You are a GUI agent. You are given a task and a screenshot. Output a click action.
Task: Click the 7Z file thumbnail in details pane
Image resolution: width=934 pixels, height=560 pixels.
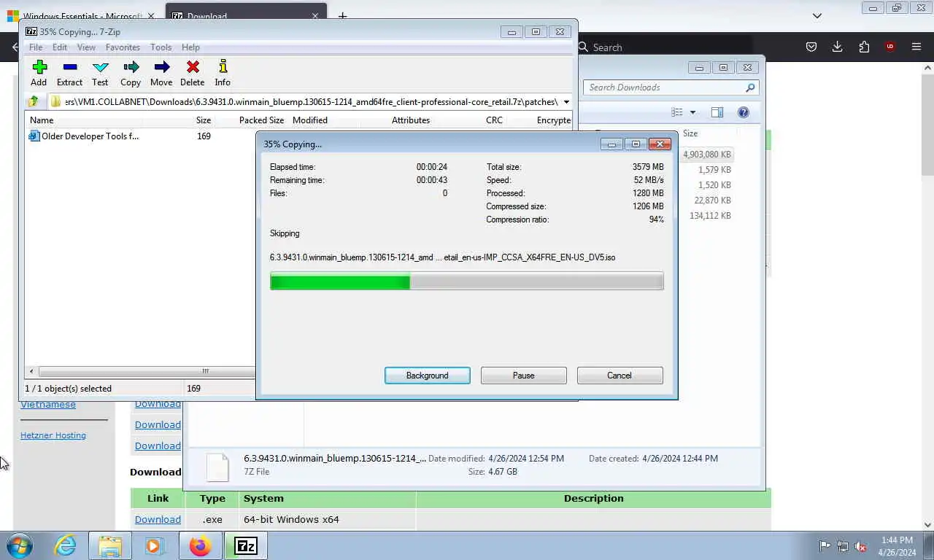pyautogui.click(x=217, y=467)
